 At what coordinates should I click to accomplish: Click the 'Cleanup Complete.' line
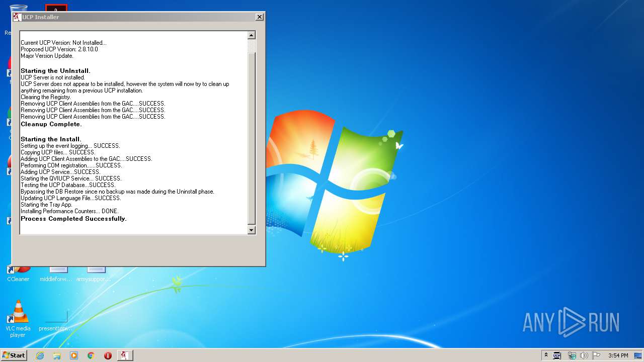(51, 124)
